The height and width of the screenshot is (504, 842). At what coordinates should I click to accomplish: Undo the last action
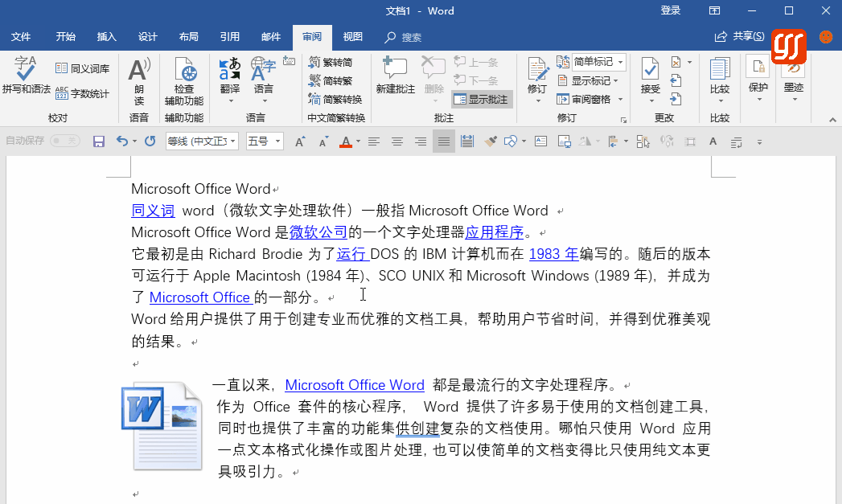point(122,141)
